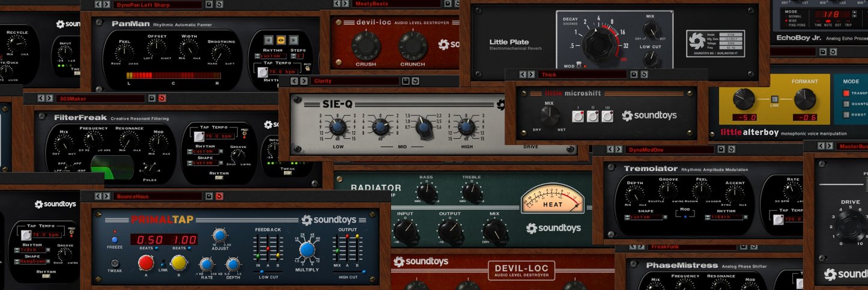
Task: Save icon beside Thick preset on MicroShift
Action: click(633, 75)
